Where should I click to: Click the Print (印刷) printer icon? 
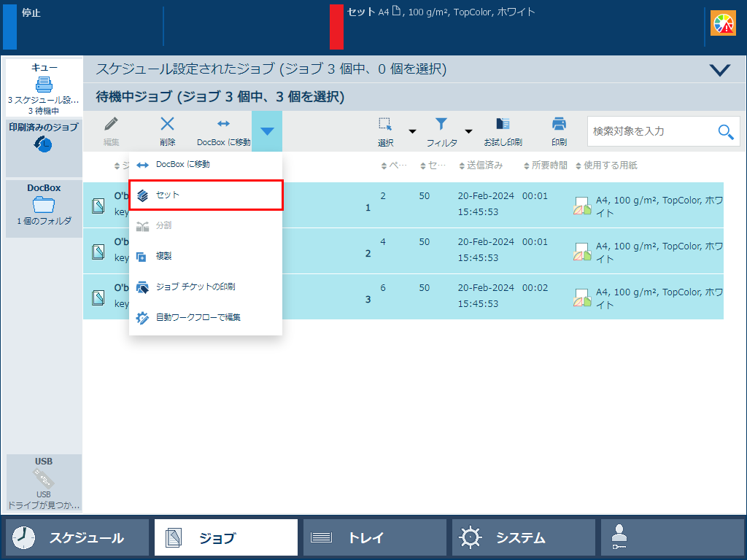[559, 124]
